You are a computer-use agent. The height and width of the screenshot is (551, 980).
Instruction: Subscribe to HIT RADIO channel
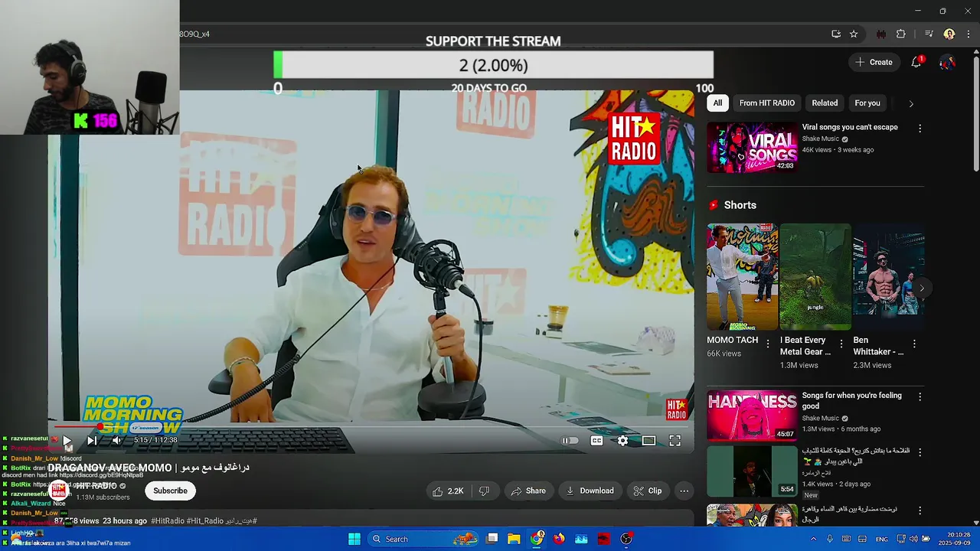click(170, 491)
